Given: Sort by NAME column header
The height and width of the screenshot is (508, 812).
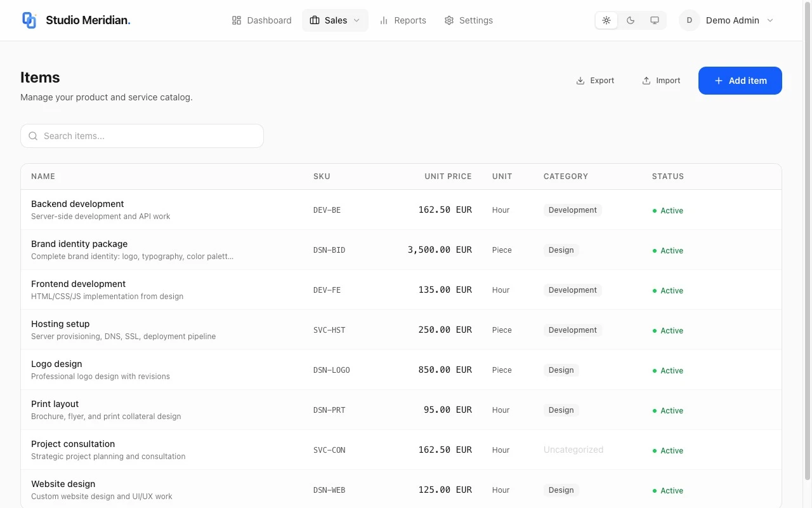Looking at the screenshot, I should point(43,177).
